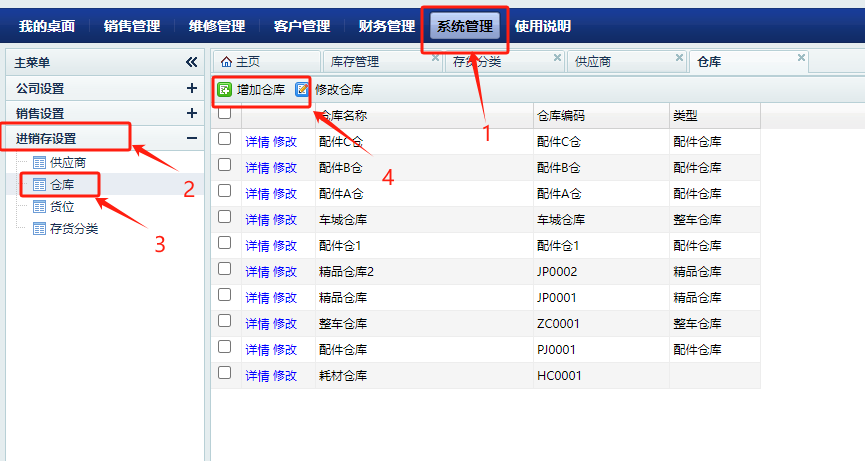Image resolution: width=865 pixels, height=461 pixels.
Task: Toggle the select-all checkbox in table header
Action: (x=225, y=114)
